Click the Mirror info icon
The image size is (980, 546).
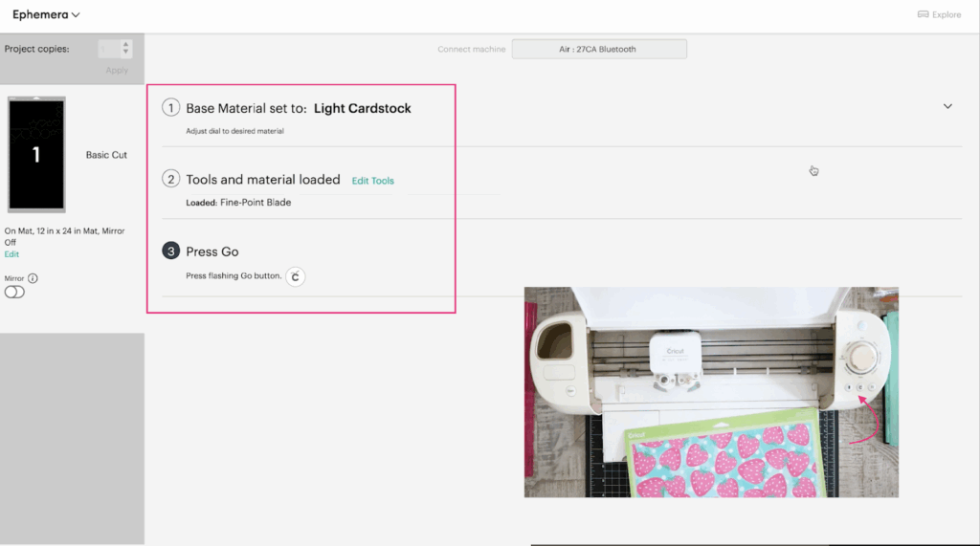pyautogui.click(x=33, y=278)
